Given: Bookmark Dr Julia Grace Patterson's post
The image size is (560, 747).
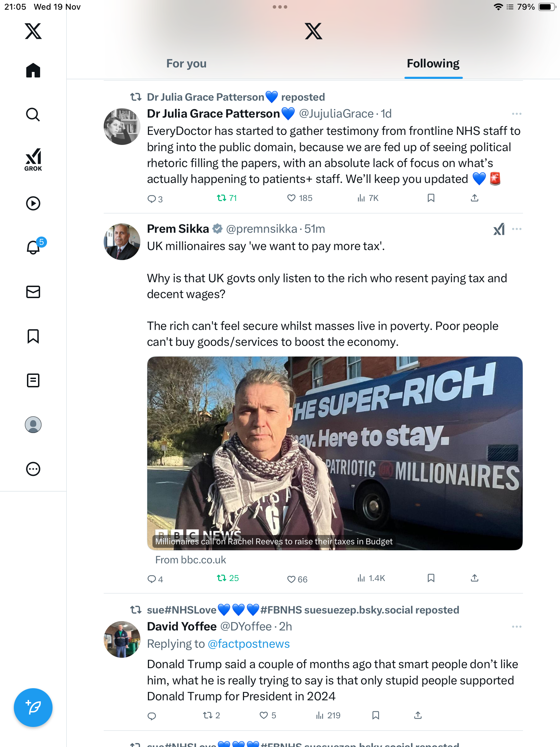Looking at the screenshot, I should [431, 198].
